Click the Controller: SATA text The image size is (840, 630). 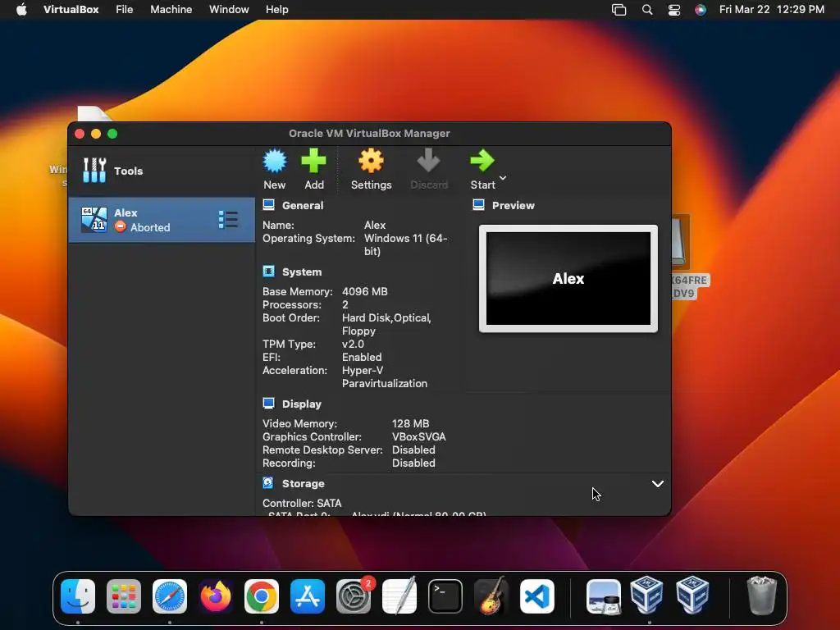[x=302, y=503]
